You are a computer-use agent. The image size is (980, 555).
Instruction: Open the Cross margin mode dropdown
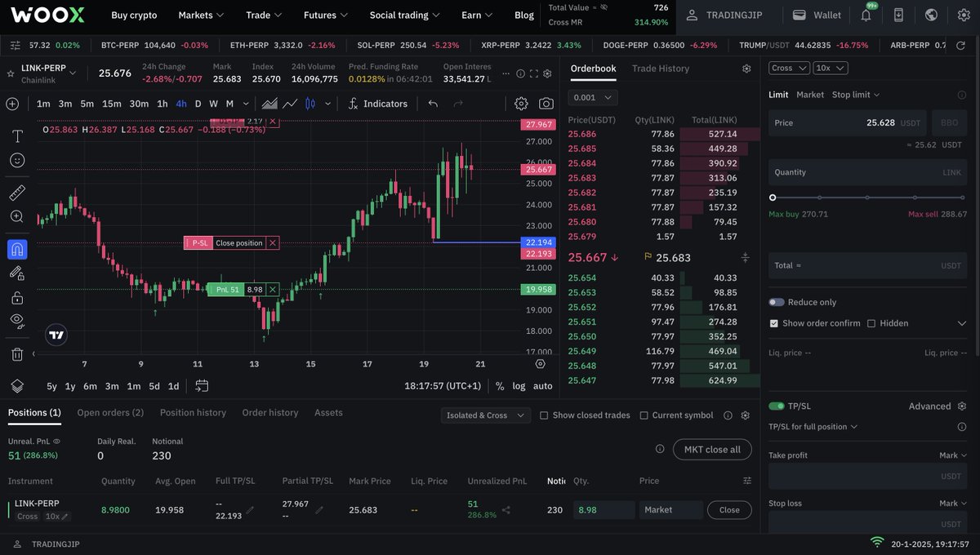point(789,69)
